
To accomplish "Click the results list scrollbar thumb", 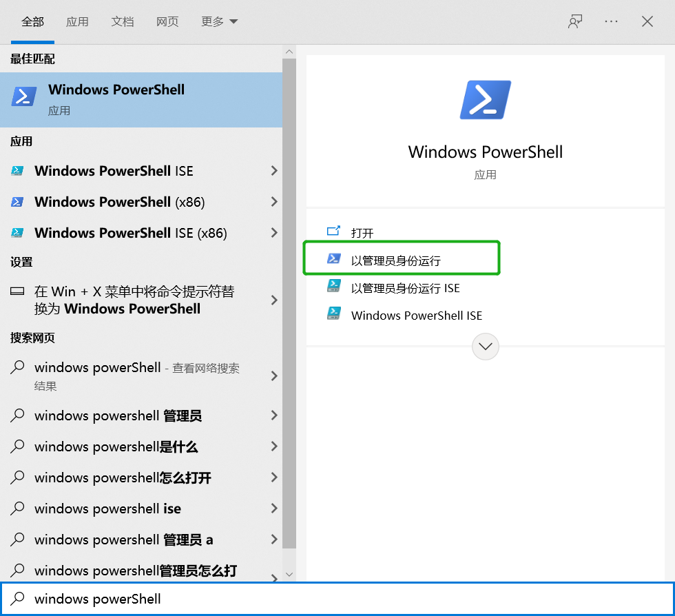I will click(x=289, y=303).
